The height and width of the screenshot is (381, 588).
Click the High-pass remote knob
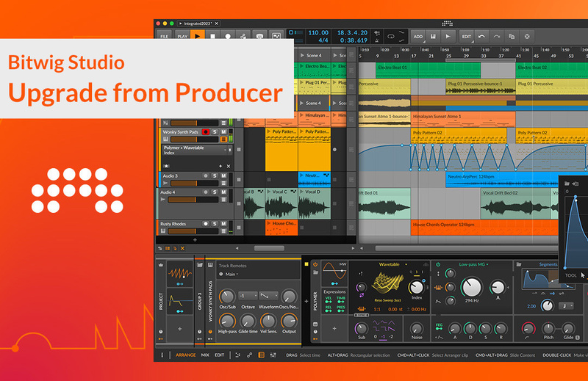pos(227,321)
